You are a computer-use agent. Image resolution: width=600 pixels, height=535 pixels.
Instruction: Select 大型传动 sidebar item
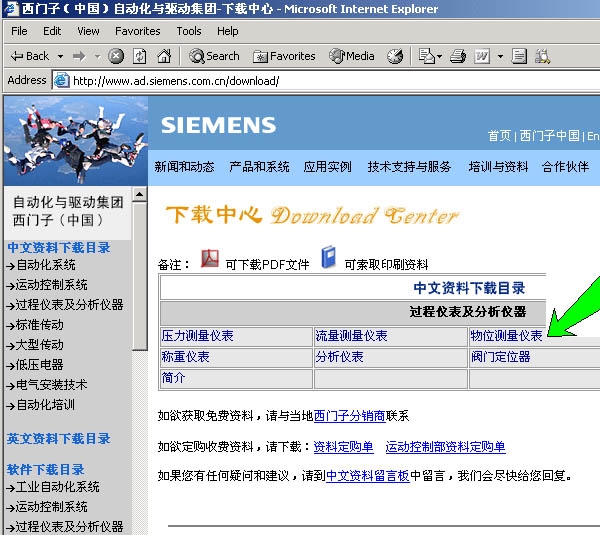pos(40,345)
